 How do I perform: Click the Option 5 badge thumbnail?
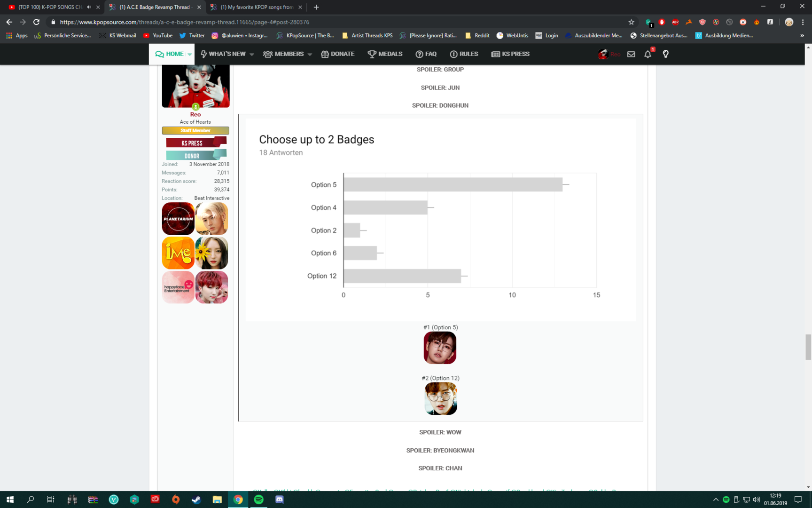[x=440, y=348]
